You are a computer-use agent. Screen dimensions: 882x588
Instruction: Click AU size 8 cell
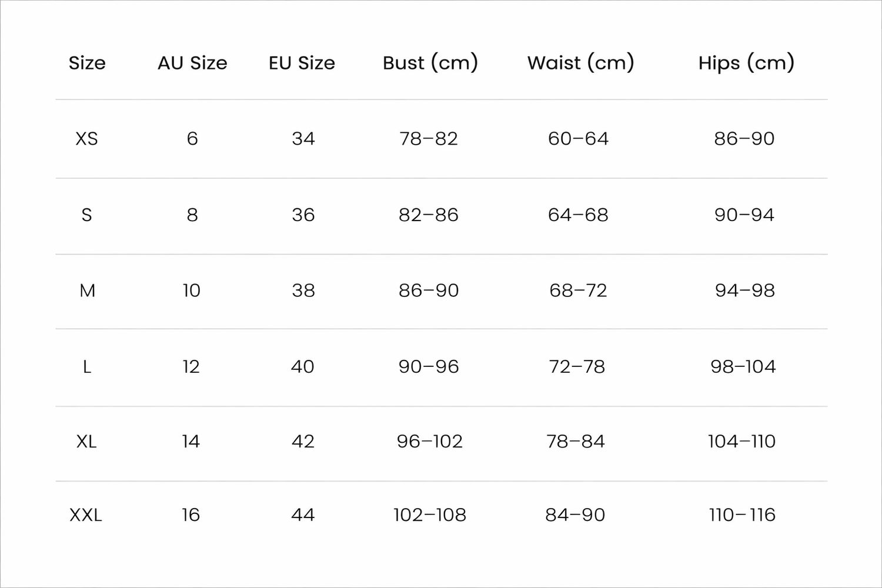coord(192,215)
